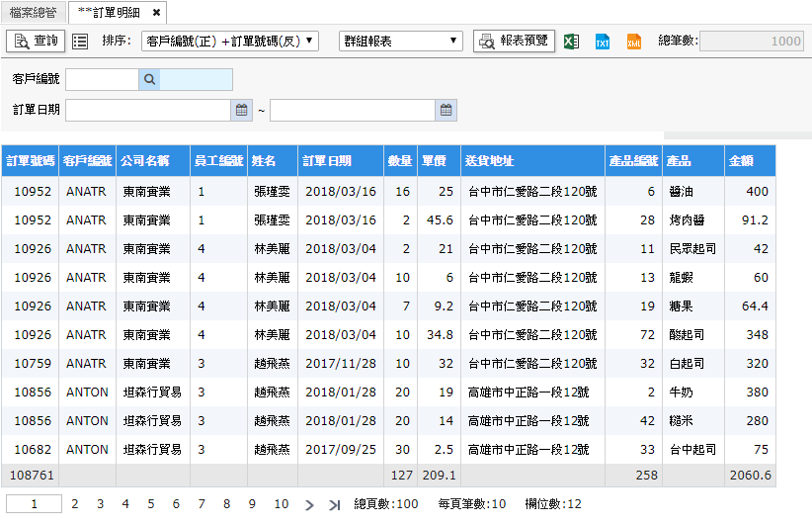Open the 群組報表 report type dropdown
The width and height of the screenshot is (812, 524).
coord(401,41)
